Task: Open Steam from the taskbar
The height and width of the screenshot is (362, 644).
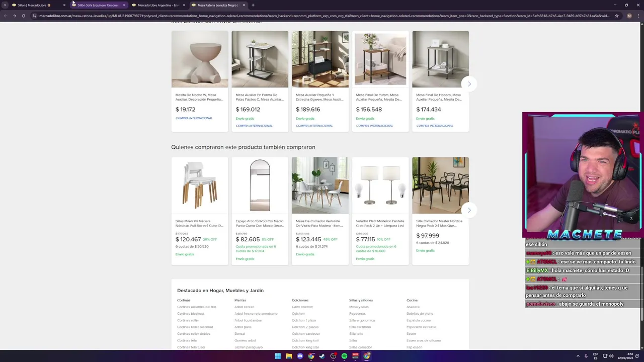Action: coord(322,356)
